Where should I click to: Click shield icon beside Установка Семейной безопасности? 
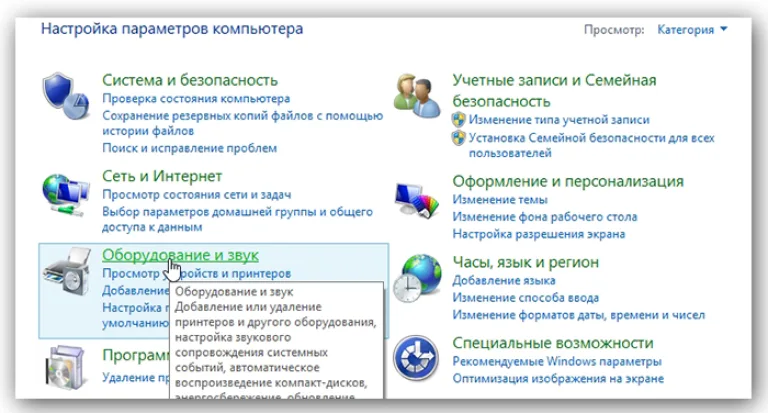pyautogui.click(x=458, y=138)
